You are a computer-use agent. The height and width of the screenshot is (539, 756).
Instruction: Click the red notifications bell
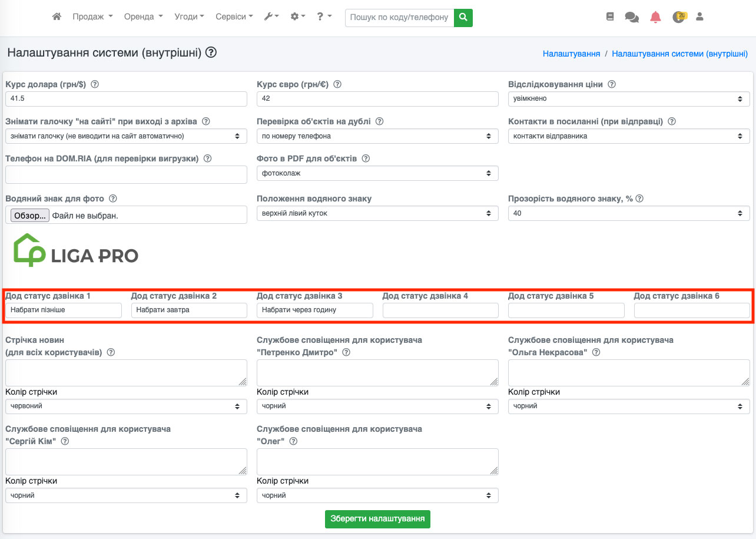tap(655, 17)
